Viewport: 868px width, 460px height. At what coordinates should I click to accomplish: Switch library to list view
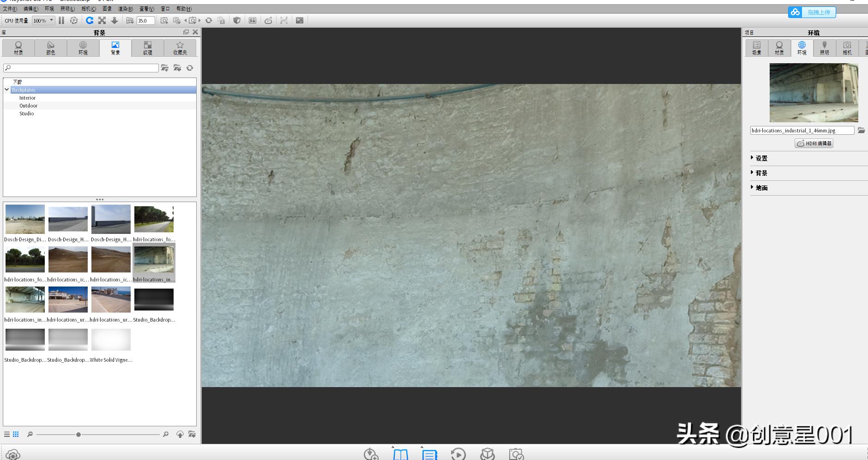(x=7, y=434)
